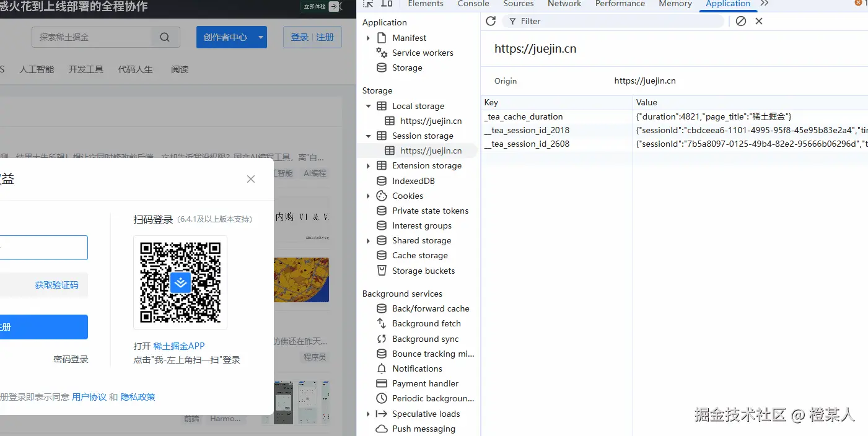
Task: Open Manifest in Application panel
Action: pyautogui.click(x=409, y=38)
